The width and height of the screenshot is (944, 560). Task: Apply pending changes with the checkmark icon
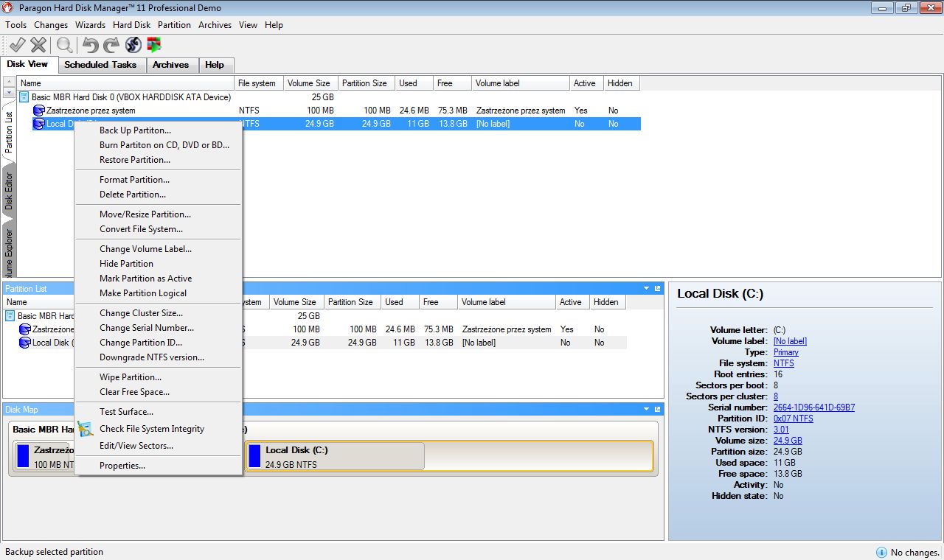coord(17,45)
